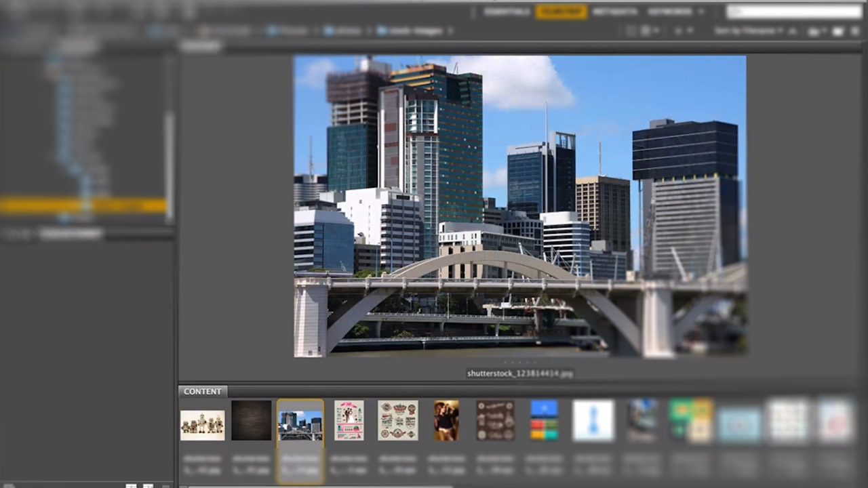Click the browse quickly embedded-previews icon
This screenshot has height=488, width=868.
click(631, 31)
